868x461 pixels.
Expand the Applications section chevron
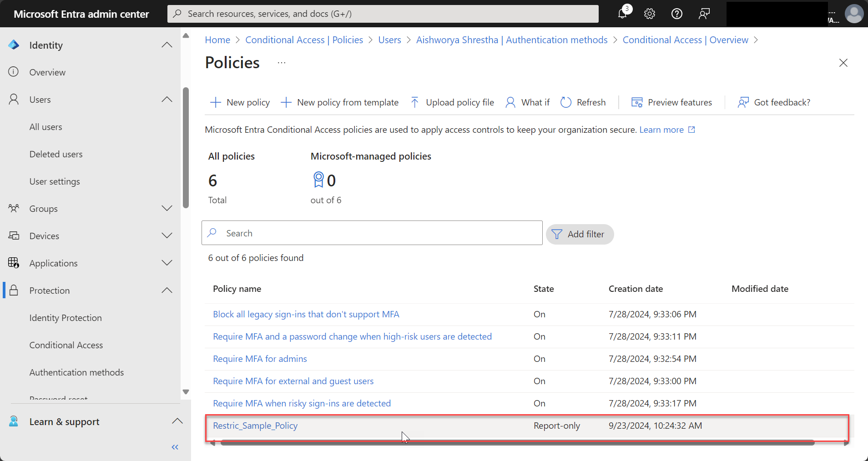coord(167,263)
